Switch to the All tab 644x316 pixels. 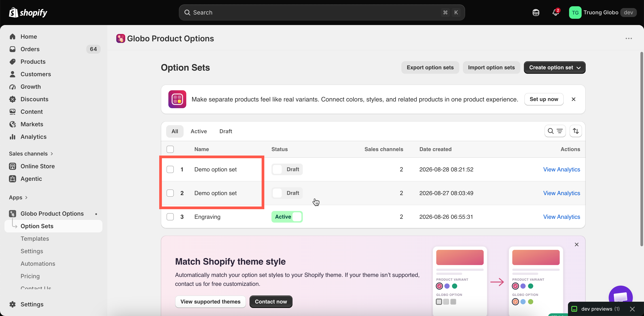[174, 131]
